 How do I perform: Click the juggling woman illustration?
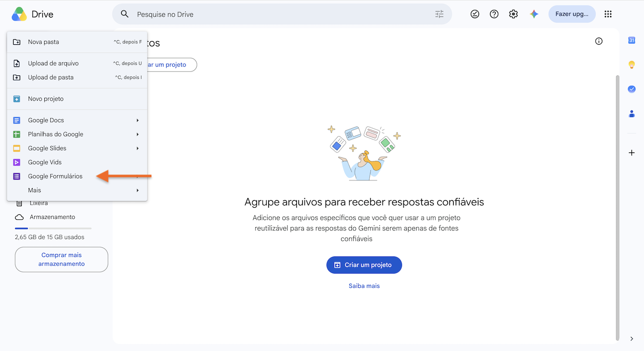coord(364,153)
